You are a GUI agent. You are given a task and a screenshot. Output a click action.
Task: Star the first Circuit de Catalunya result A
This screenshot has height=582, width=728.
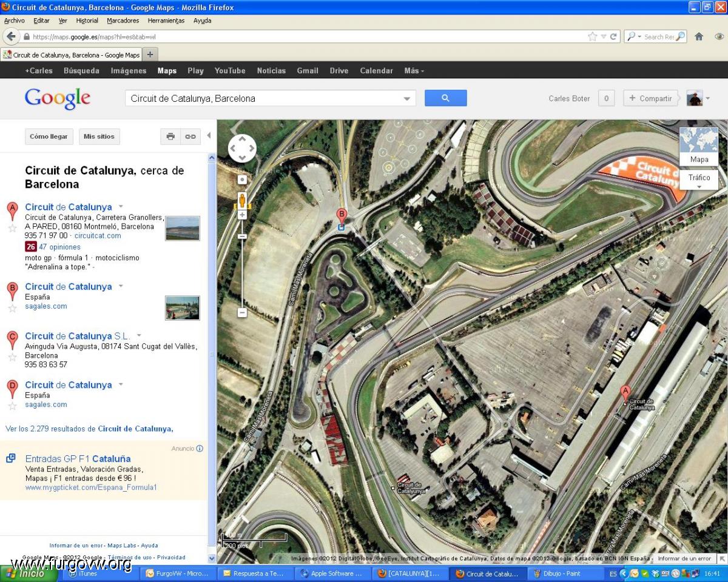point(12,228)
